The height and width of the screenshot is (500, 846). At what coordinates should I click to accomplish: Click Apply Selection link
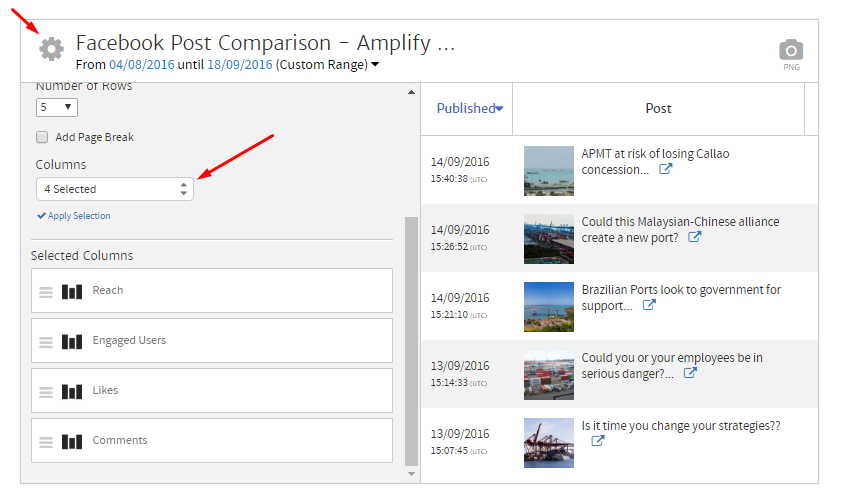(x=74, y=216)
